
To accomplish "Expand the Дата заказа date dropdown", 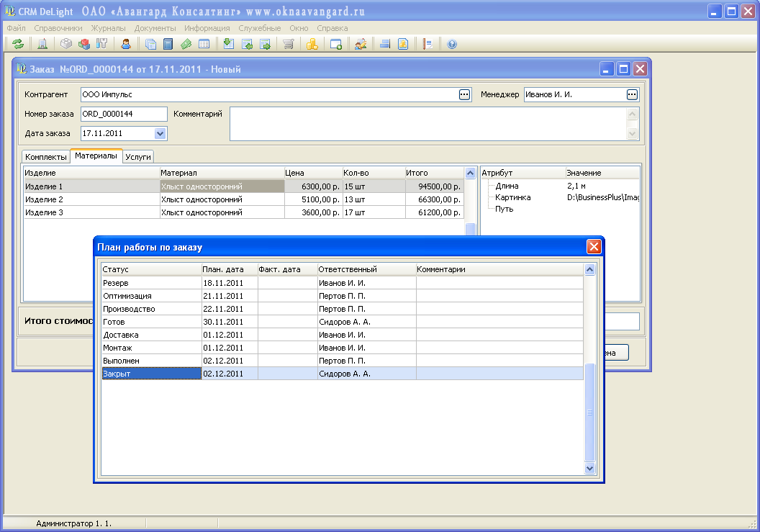I will coord(160,133).
